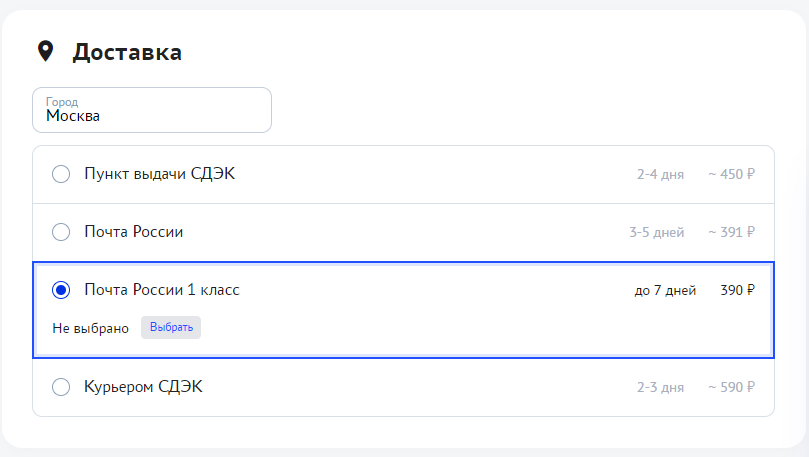This screenshot has height=457, width=809.
Task: Click the до 7 дней delivery time
Action: click(665, 290)
